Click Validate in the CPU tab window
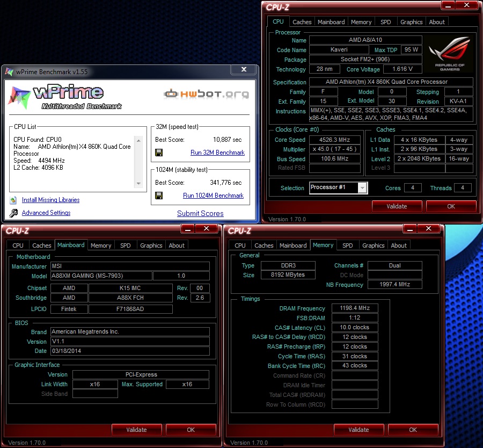This screenshot has width=483, height=448. pos(397,206)
